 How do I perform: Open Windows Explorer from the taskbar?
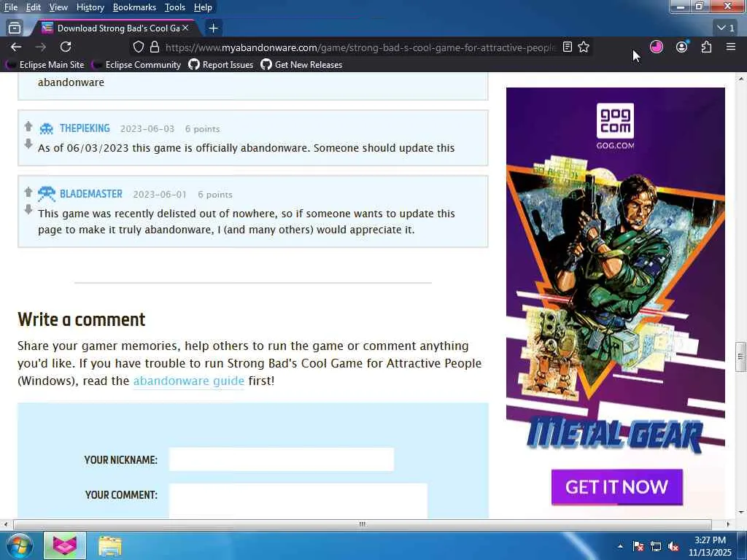110,545
